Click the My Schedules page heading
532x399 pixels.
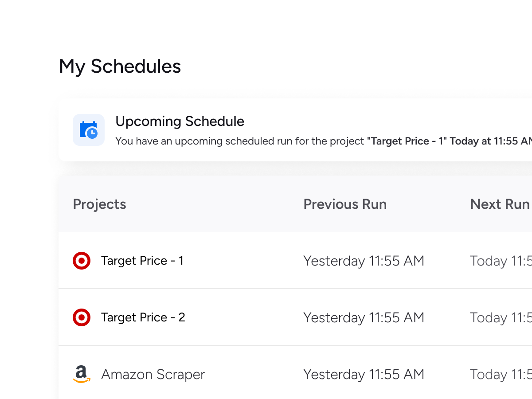pos(120,66)
